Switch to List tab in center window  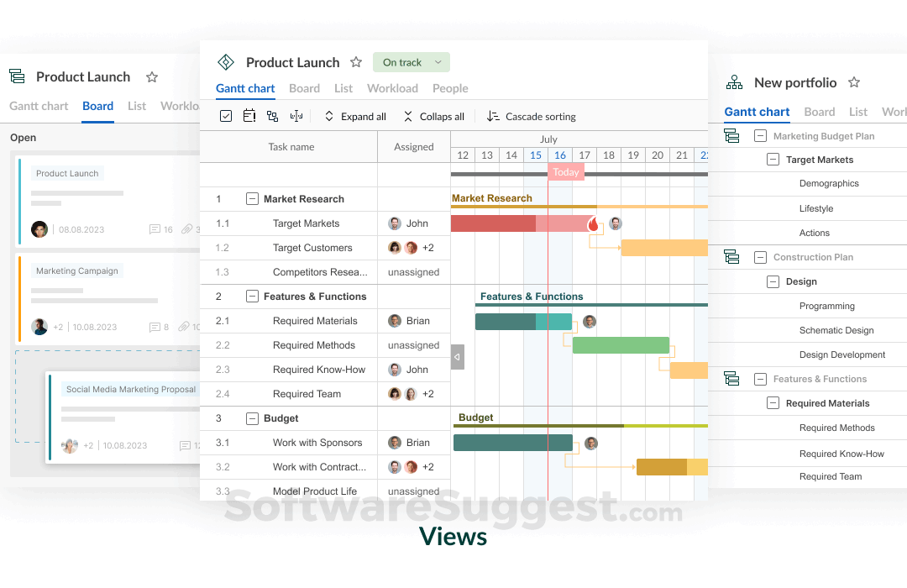click(343, 88)
